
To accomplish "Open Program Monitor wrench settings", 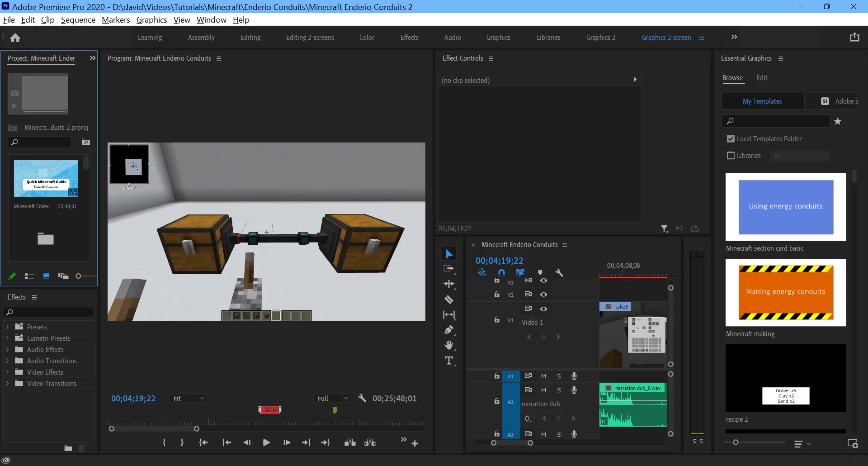I will tap(362, 398).
